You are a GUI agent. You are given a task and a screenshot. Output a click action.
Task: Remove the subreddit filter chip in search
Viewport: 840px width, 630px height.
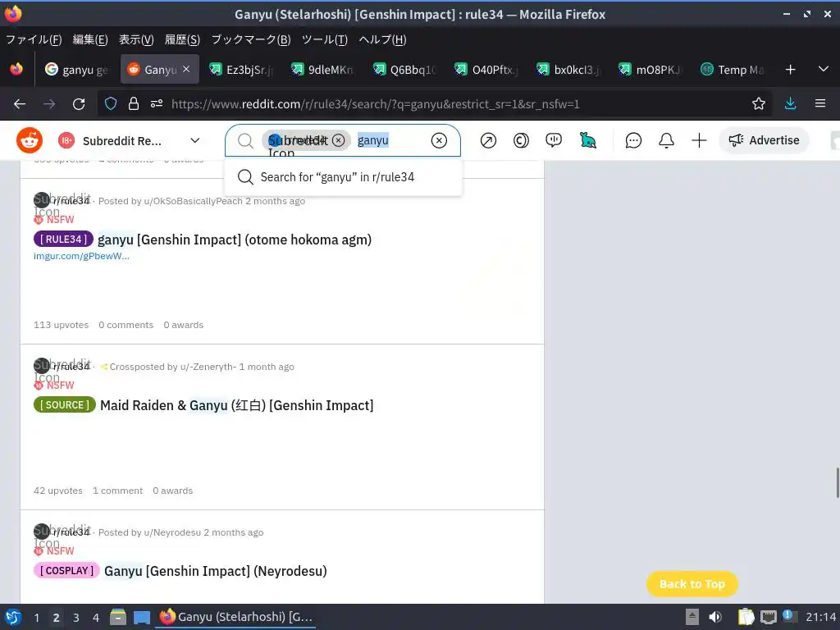pos(338,140)
